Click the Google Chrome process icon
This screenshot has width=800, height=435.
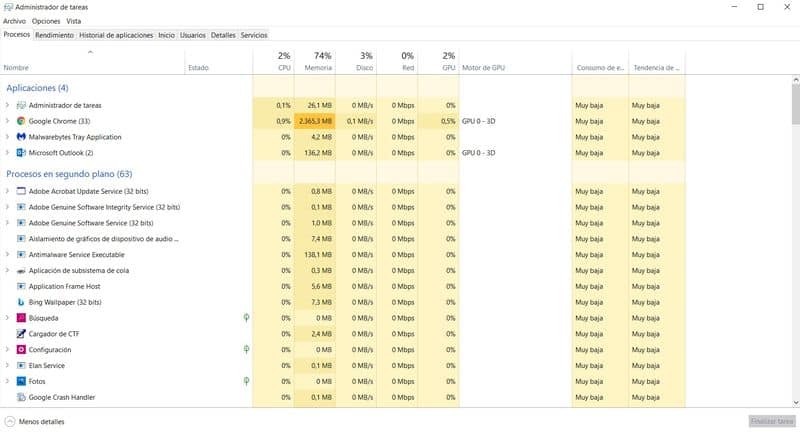pos(21,121)
